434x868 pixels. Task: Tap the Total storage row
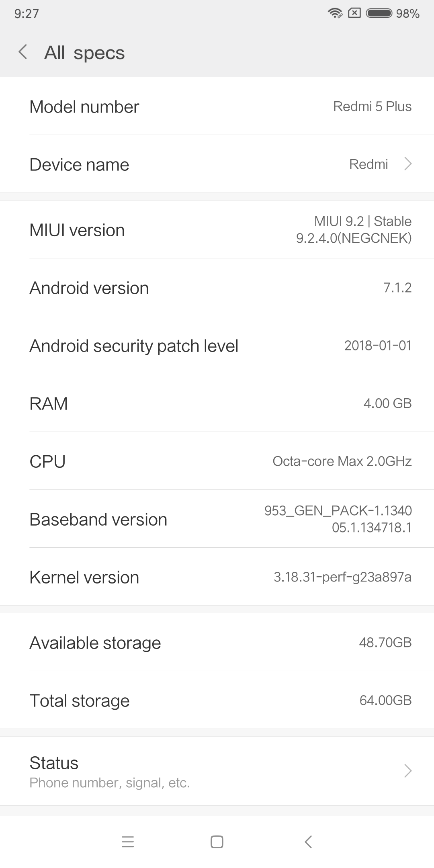[x=217, y=700]
